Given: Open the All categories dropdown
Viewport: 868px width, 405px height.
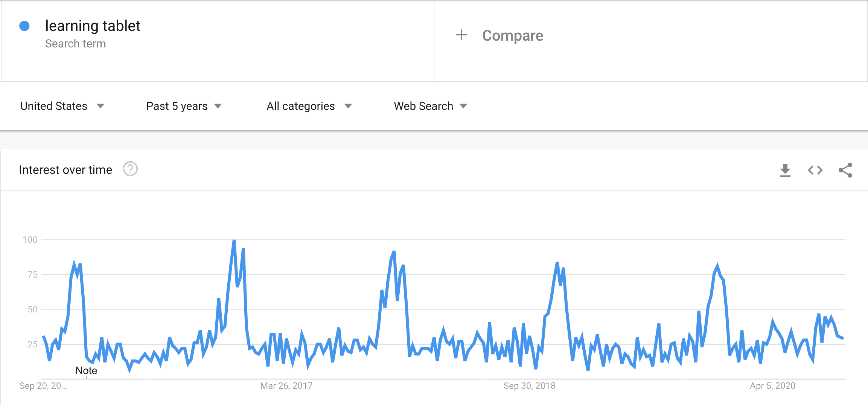Looking at the screenshot, I should tap(309, 106).
